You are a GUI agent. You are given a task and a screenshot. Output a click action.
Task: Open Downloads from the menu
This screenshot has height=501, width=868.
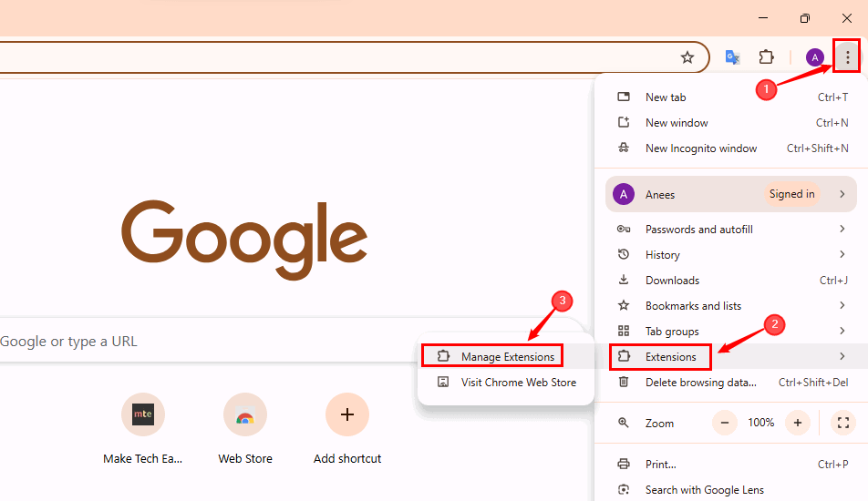(x=730, y=281)
